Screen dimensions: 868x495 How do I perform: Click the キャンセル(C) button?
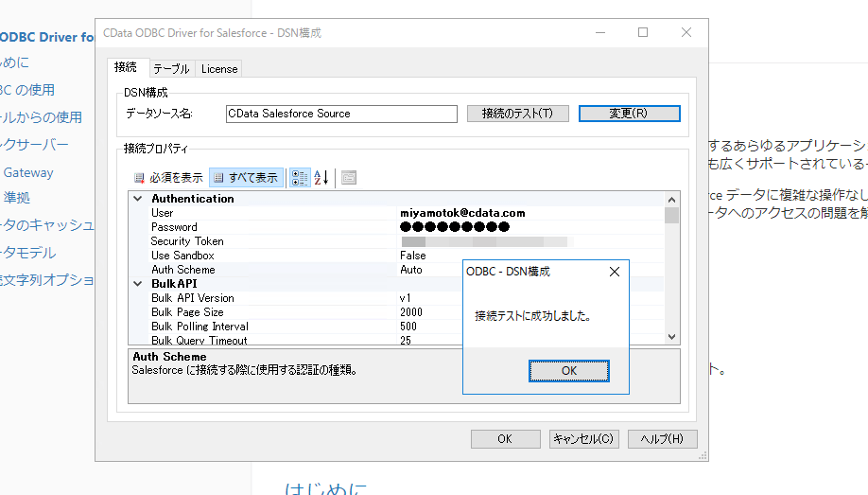point(583,439)
